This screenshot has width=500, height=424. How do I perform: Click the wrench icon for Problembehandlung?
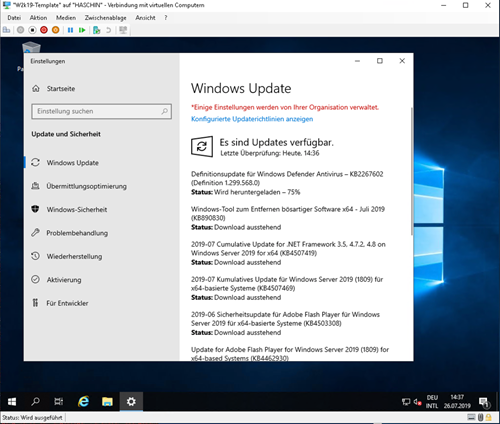coord(35,232)
